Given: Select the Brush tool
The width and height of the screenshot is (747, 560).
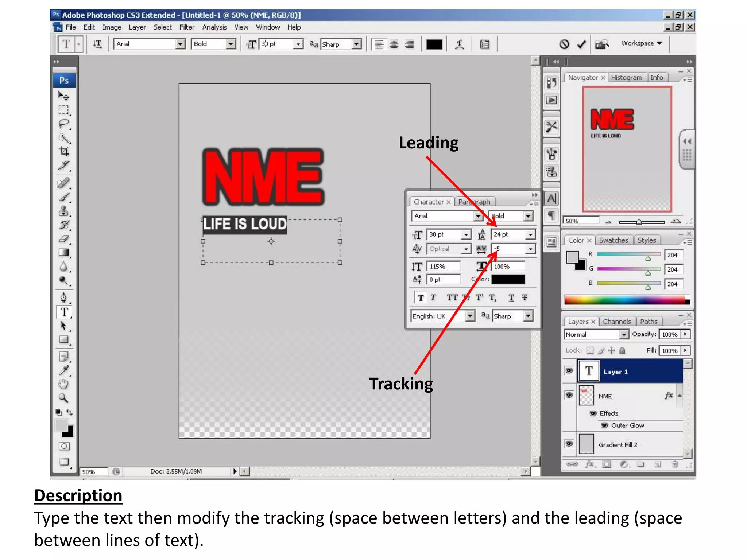Looking at the screenshot, I should 64,197.
